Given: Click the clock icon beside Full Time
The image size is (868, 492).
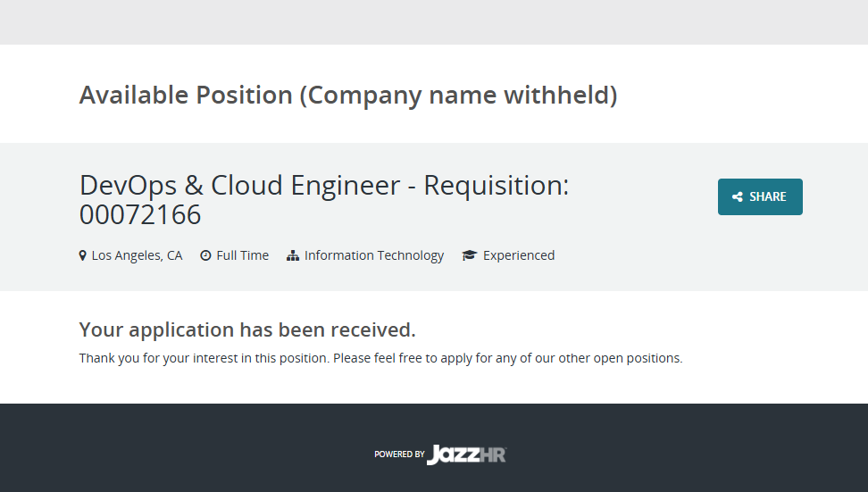Looking at the screenshot, I should point(205,255).
